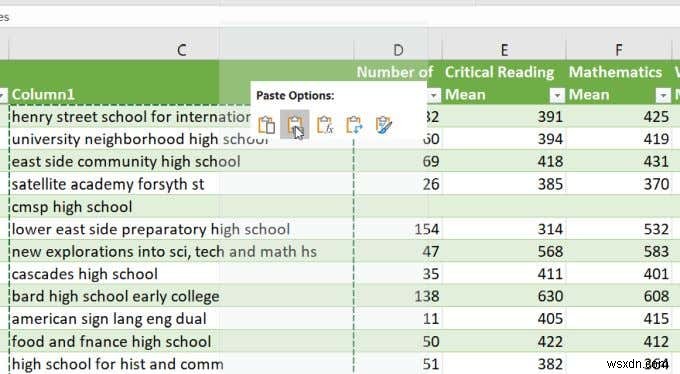Screen dimensions: 680x374
Task: Open the Number of column filter arrow
Action: (x=433, y=95)
